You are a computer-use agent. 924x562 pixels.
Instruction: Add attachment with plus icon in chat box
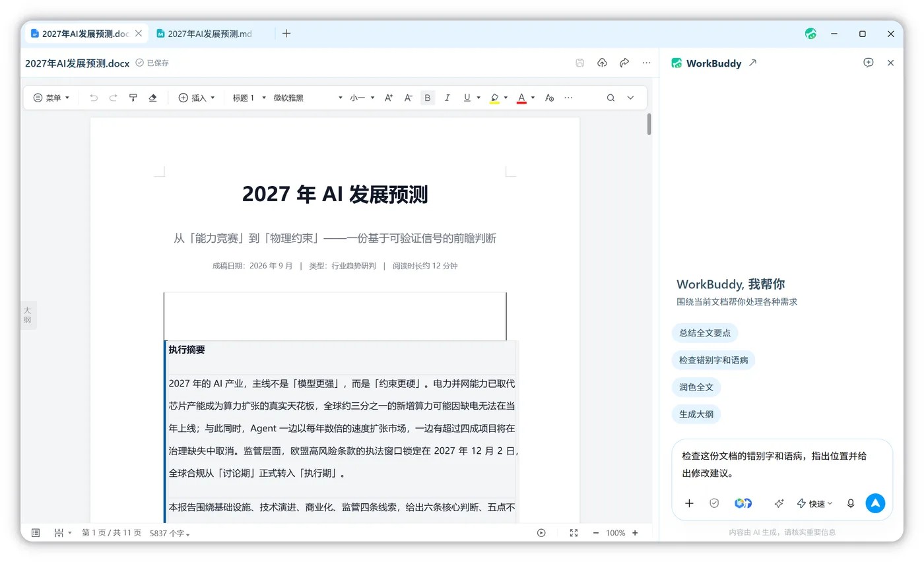[689, 503]
